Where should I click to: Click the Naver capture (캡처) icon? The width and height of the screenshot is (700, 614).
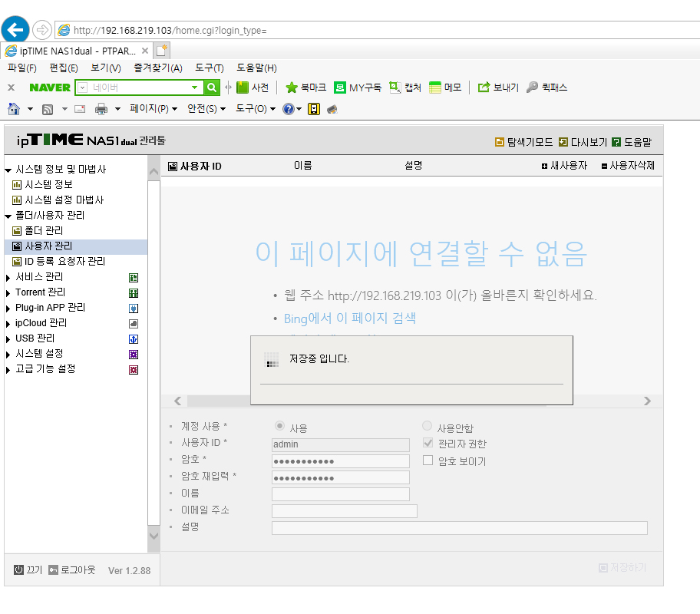[395, 87]
